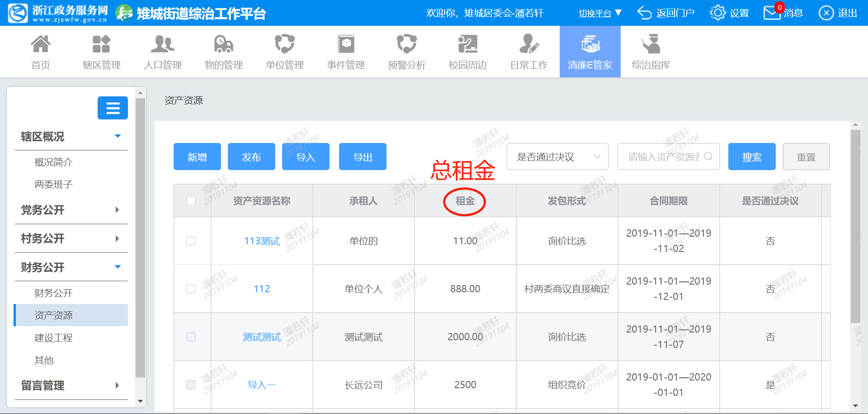Click the 请输入资产资源 search input field
Screen dimensions: 868x414
pos(663,157)
